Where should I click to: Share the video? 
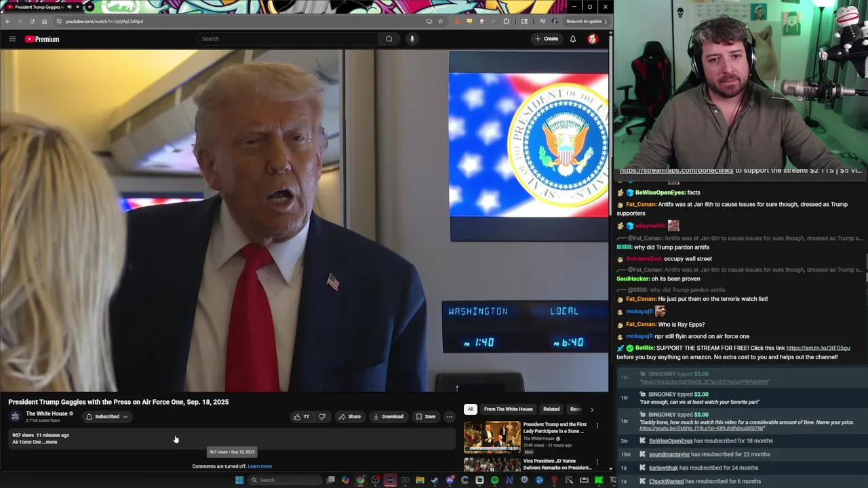click(x=349, y=417)
